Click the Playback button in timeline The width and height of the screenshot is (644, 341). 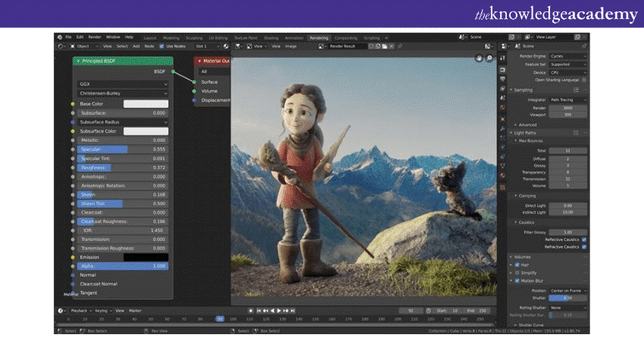(x=79, y=311)
